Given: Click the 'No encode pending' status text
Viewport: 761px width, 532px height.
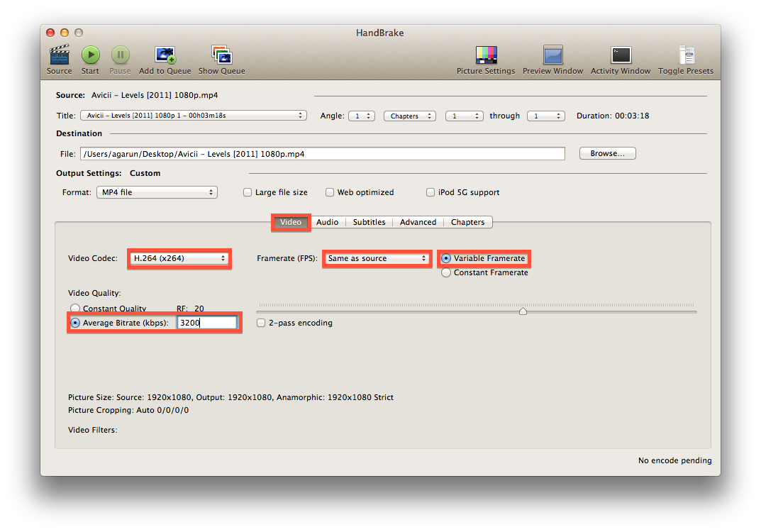Looking at the screenshot, I should point(674,460).
